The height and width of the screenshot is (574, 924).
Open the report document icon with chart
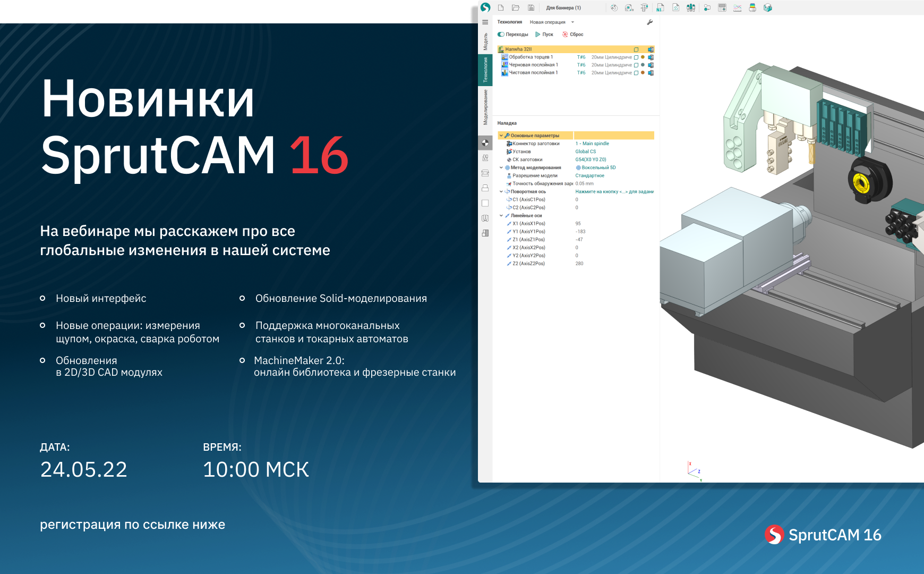[675, 7]
